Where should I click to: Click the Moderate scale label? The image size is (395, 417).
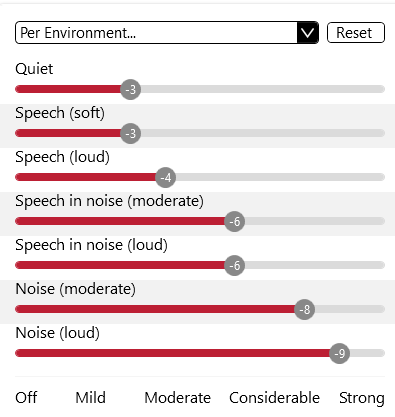(178, 398)
